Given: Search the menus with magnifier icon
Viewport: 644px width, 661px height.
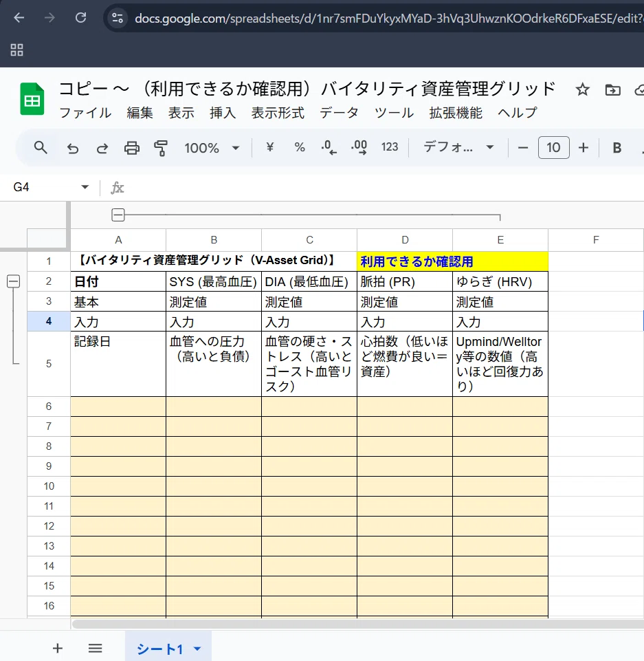Looking at the screenshot, I should pyautogui.click(x=41, y=148).
